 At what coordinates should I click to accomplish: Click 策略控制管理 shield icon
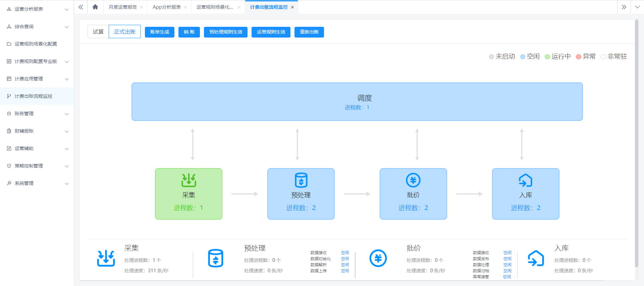click(9, 166)
